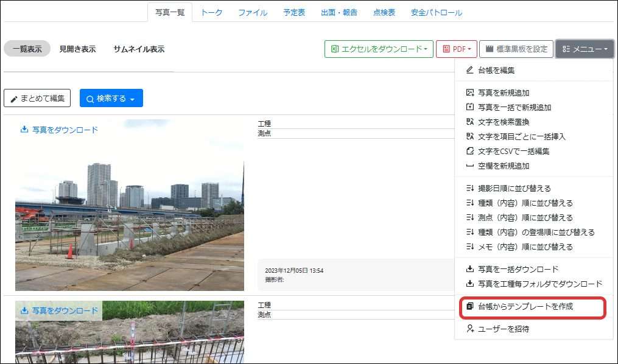
Task: Click the pencil icon beside 台帳を編集
Action: coord(469,70)
